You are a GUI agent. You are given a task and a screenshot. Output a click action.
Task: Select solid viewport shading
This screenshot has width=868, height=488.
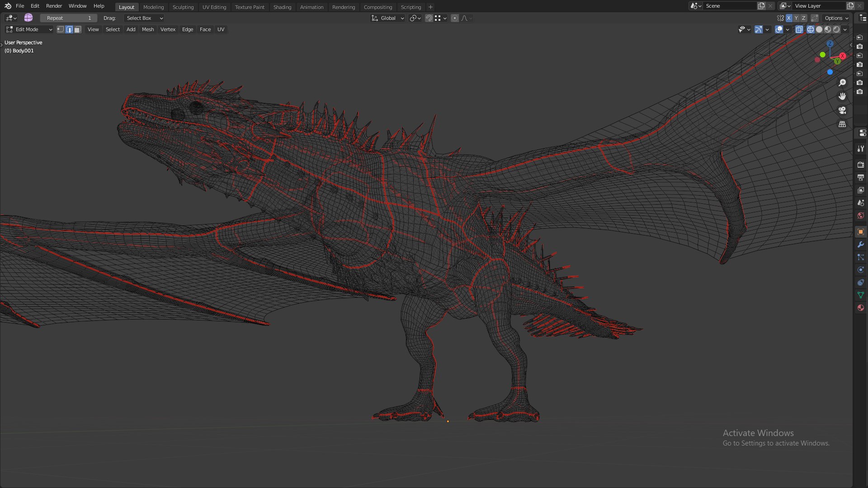click(x=819, y=29)
